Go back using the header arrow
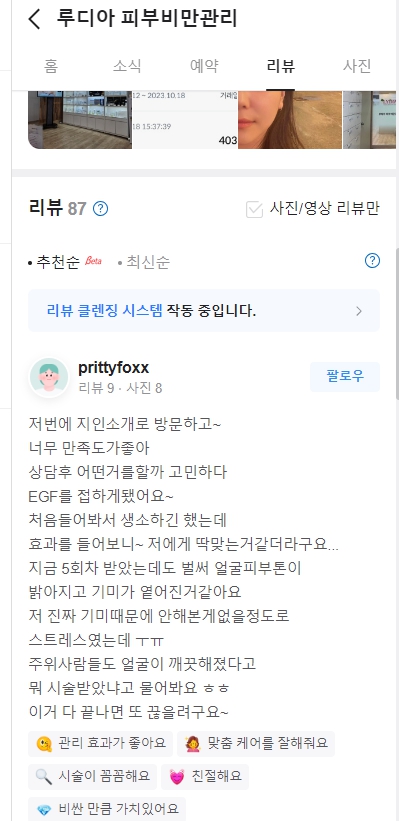The width and height of the screenshot is (399, 821). point(35,19)
